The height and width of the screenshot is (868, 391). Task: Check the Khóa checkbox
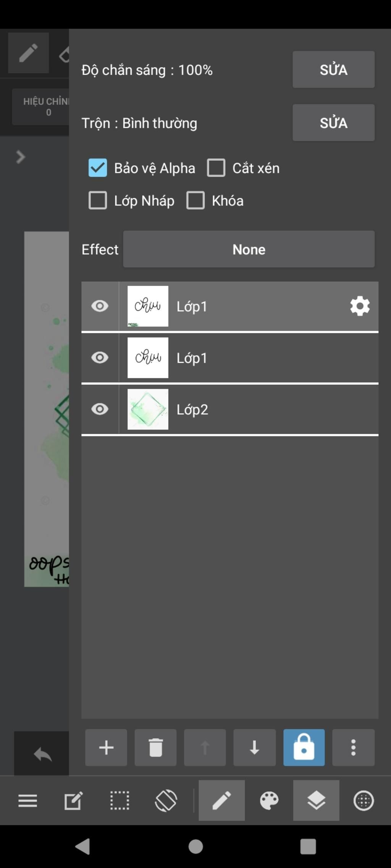tap(195, 201)
